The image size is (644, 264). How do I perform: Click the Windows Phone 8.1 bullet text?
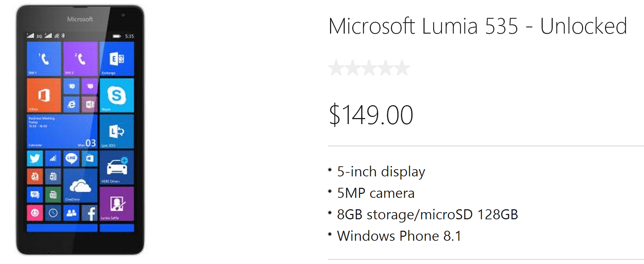[x=399, y=236]
